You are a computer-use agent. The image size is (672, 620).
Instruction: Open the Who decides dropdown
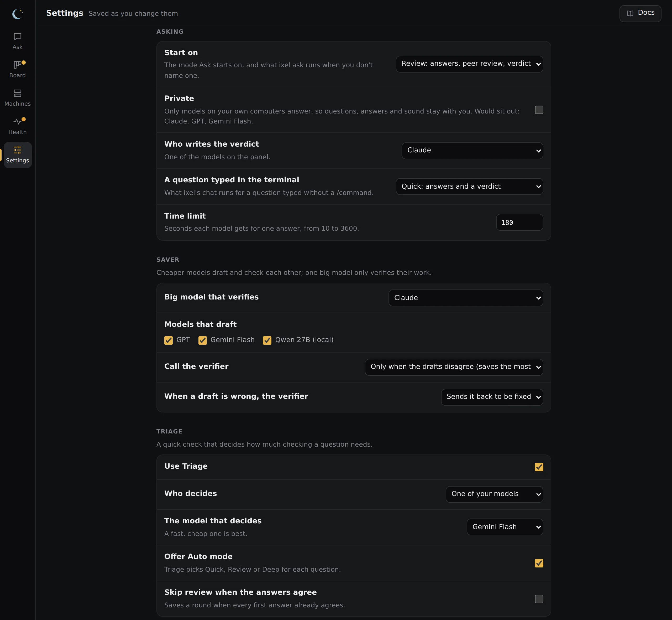pyautogui.click(x=494, y=494)
